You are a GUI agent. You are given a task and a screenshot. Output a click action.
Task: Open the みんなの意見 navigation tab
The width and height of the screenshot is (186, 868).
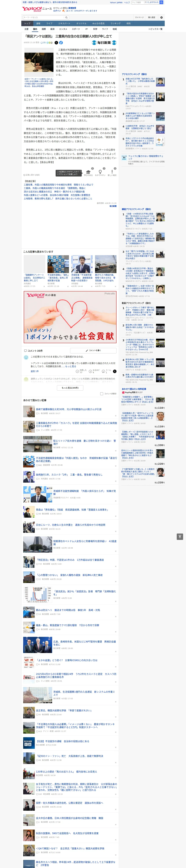(98, 24)
